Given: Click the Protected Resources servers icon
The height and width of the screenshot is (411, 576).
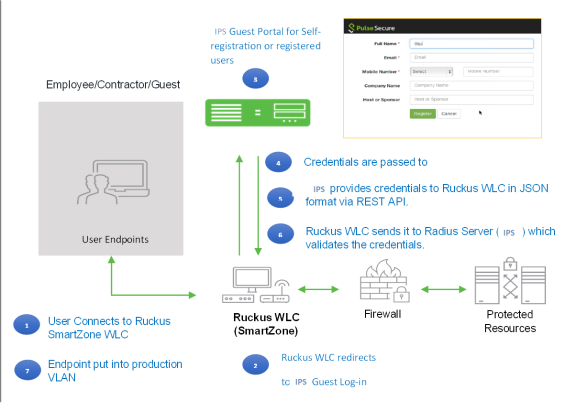Looking at the screenshot, I should [510, 281].
